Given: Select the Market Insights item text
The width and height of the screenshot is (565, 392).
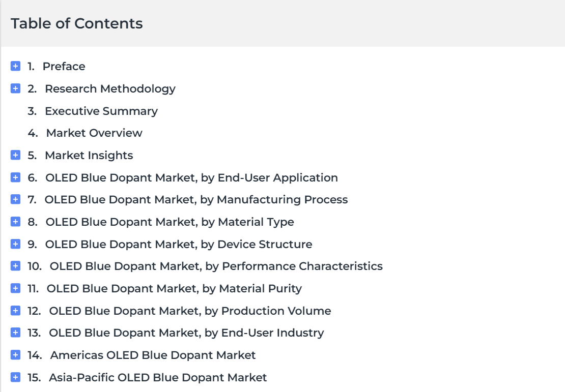Looking at the screenshot, I should tap(89, 155).
